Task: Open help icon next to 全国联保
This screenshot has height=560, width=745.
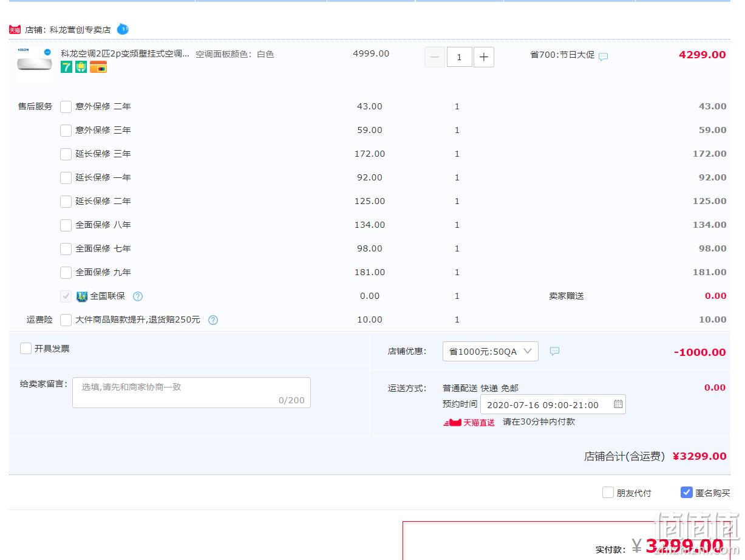Action: click(138, 296)
